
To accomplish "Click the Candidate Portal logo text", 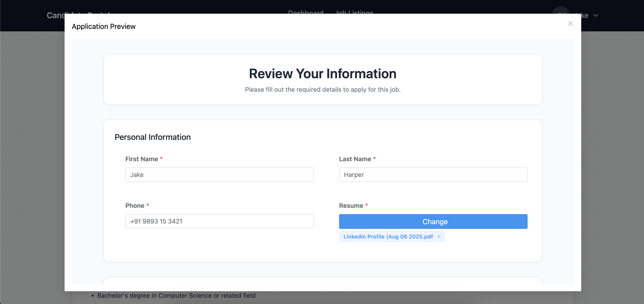I will [56, 15].
